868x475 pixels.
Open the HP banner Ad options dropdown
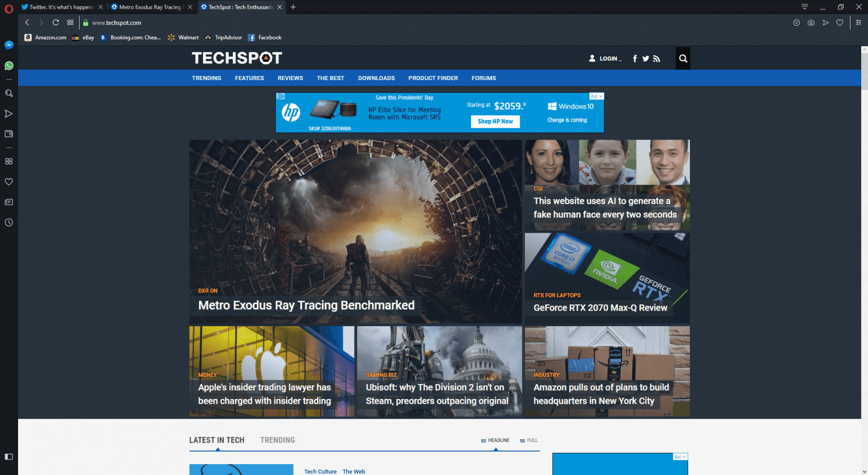597,96
